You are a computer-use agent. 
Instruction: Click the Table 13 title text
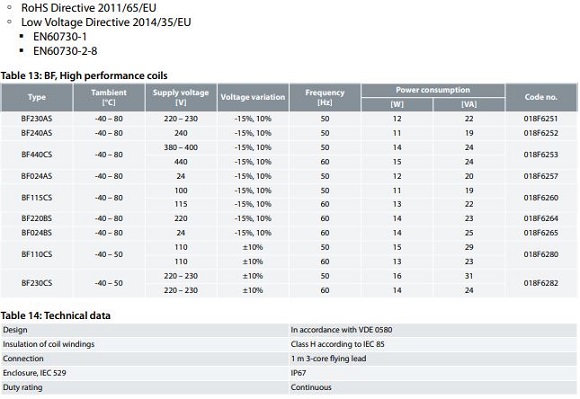click(x=84, y=76)
